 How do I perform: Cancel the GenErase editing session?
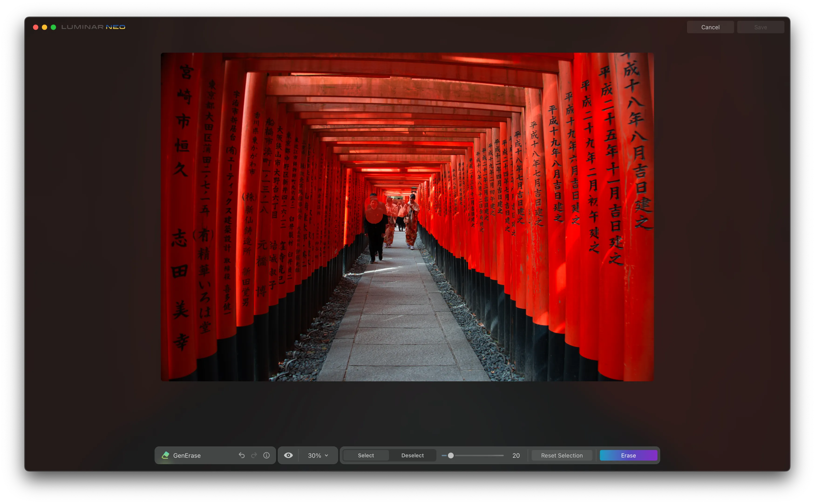click(x=710, y=27)
